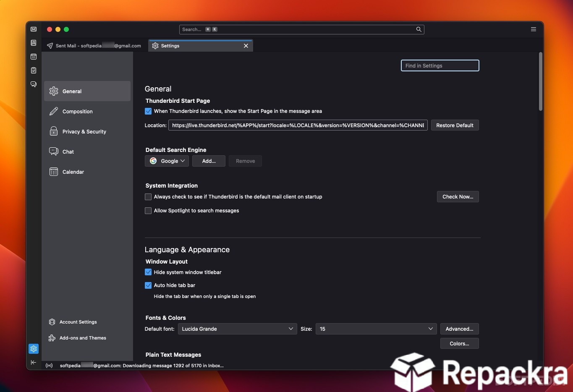This screenshot has width=573, height=392.
Task: Enable always check default mail client
Action: (x=148, y=197)
